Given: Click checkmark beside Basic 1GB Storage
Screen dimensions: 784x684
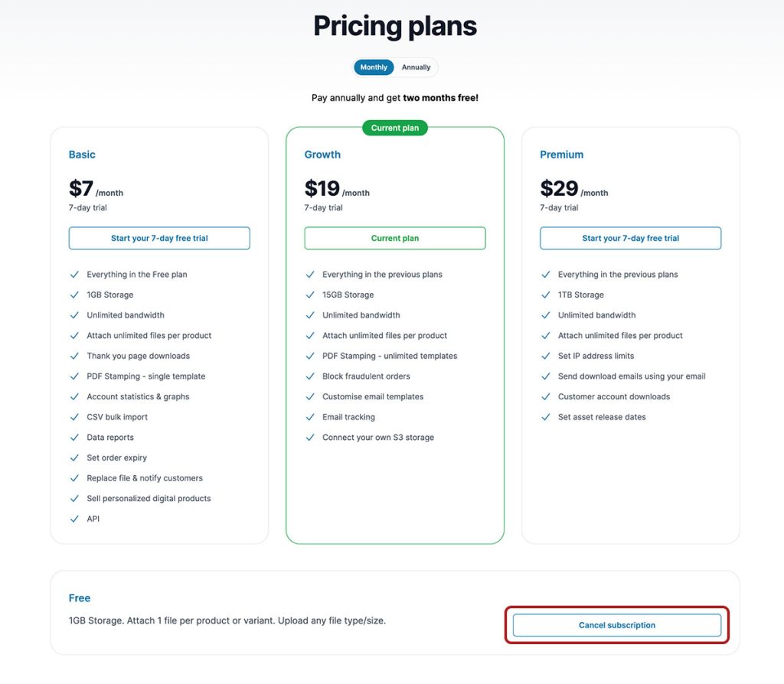Looking at the screenshot, I should pos(74,295).
